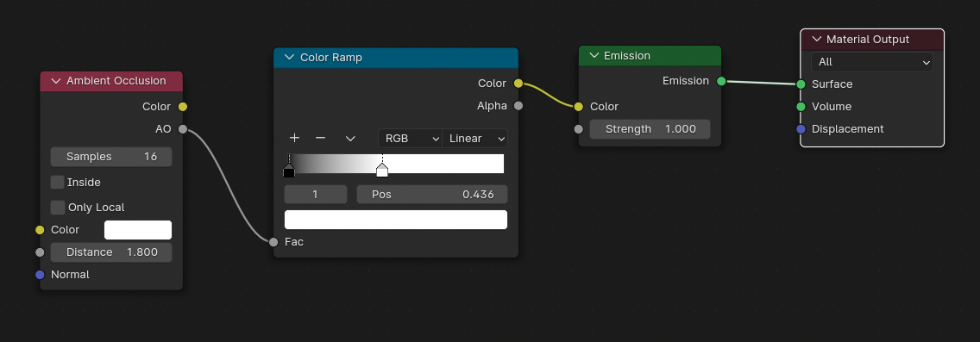The height and width of the screenshot is (342, 980).
Task: Click the Color Ramp Alpha output socket
Action: pos(518,106)
